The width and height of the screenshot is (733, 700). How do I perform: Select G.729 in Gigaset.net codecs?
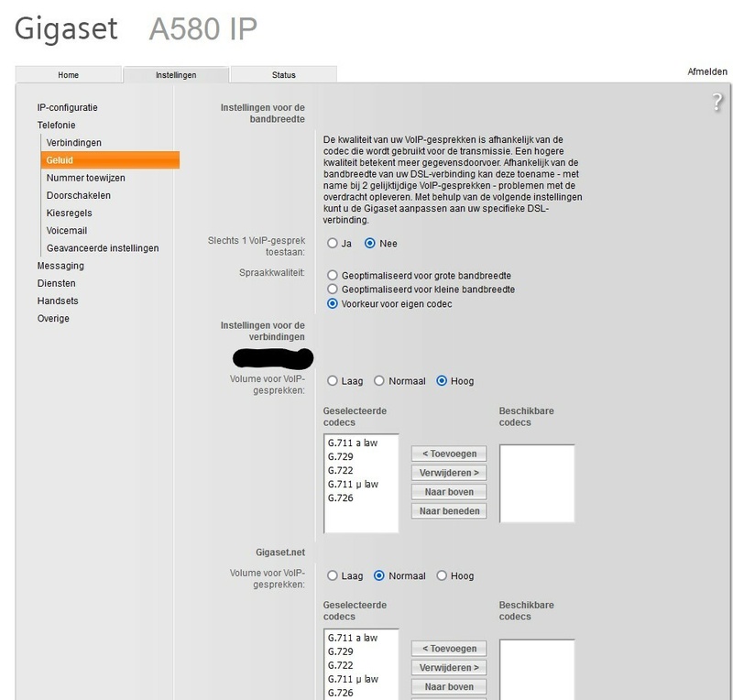tap(340, 651)
